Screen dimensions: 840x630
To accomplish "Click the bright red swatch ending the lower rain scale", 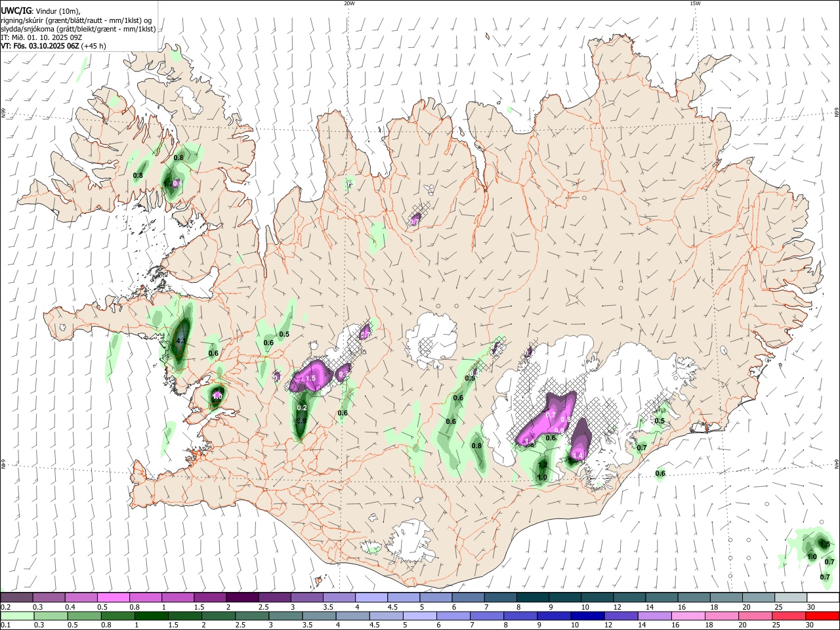I will [822, 616].
